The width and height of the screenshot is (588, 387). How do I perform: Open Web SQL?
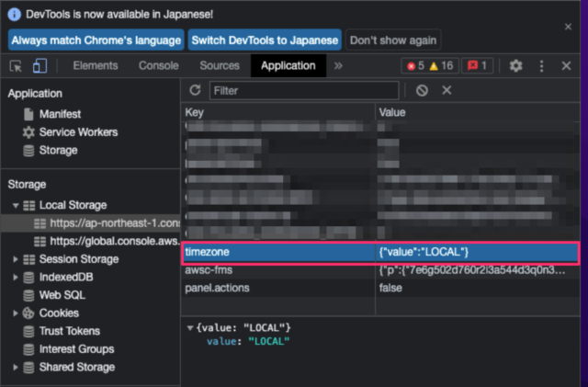click(62, 295)
